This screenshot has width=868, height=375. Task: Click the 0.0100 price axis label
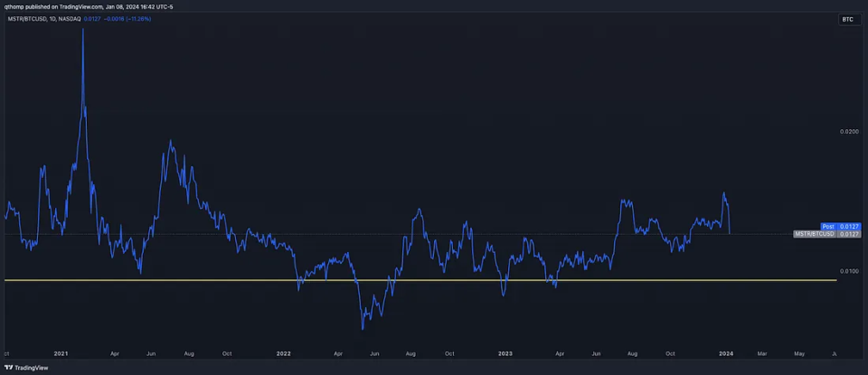[848, 271]
